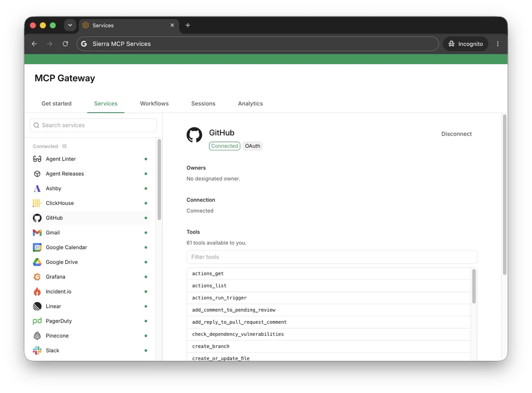This screenshot has width=532, height=393.
Task: Click the large GitHub logo in the header
Action: click(x=194, y=135)
